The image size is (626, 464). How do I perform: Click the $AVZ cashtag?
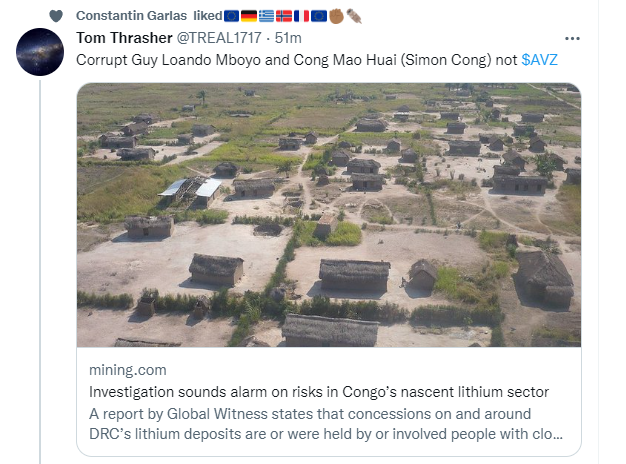point(538,59)
